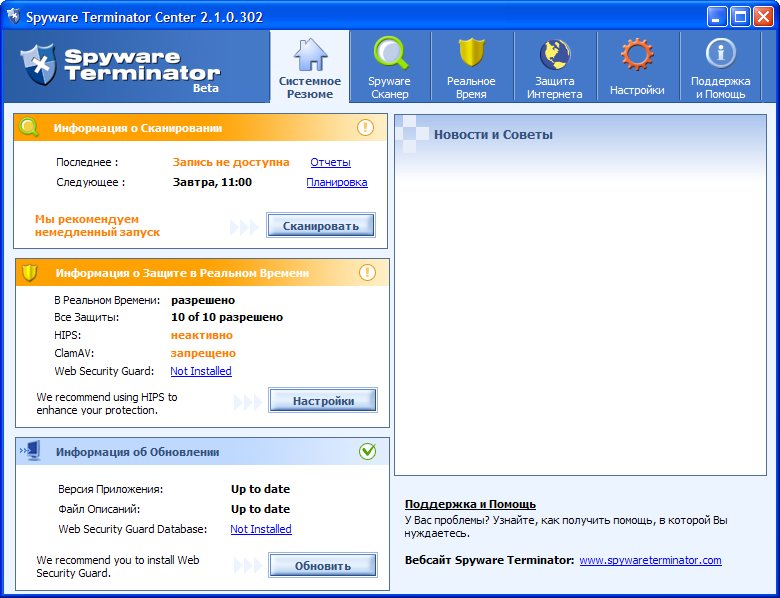
Task: Open the Системное Резюме house icon
Action: point(310,54)
